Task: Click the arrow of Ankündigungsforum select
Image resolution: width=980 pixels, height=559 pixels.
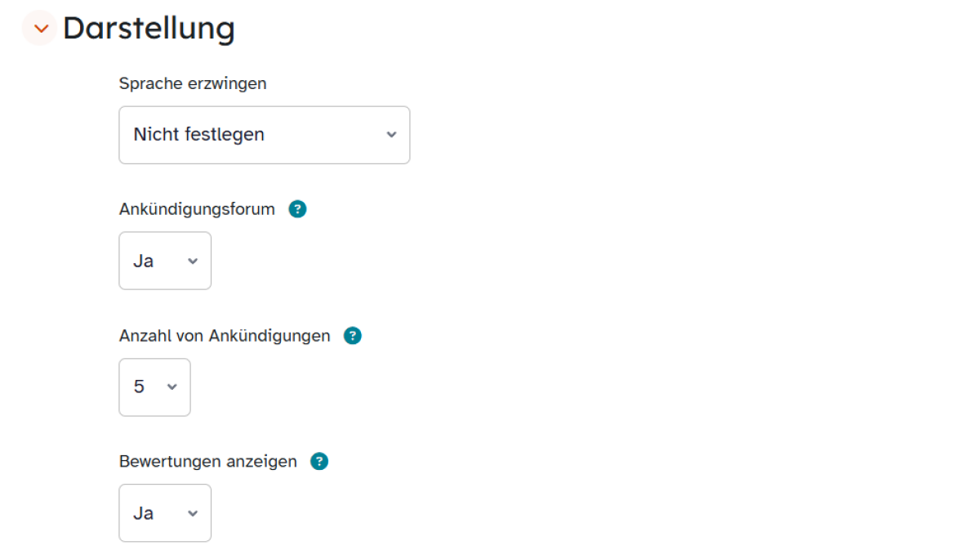Action: coord(193,262)
